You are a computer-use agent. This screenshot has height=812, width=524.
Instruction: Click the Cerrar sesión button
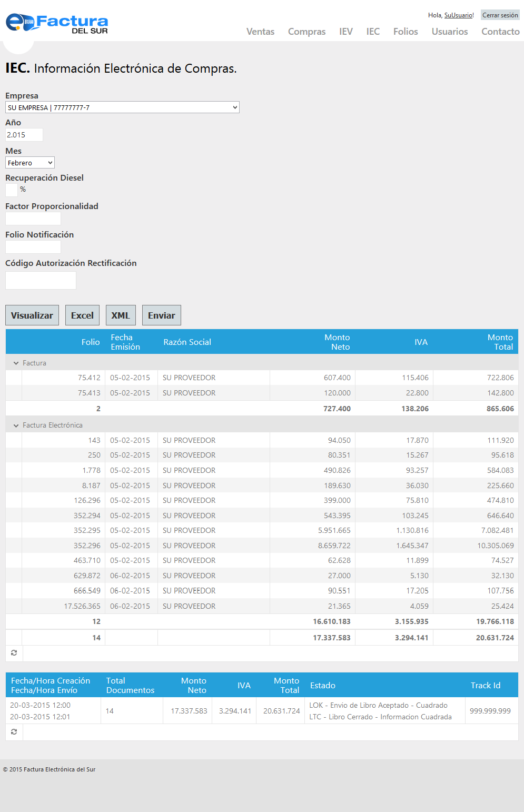pyautogui.click(x=500, y=15)
